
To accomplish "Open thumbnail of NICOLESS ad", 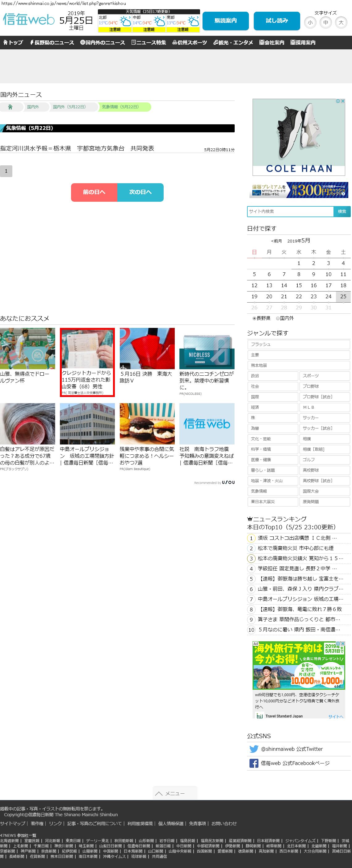I will pyautogui.click(x=207, y=349).
